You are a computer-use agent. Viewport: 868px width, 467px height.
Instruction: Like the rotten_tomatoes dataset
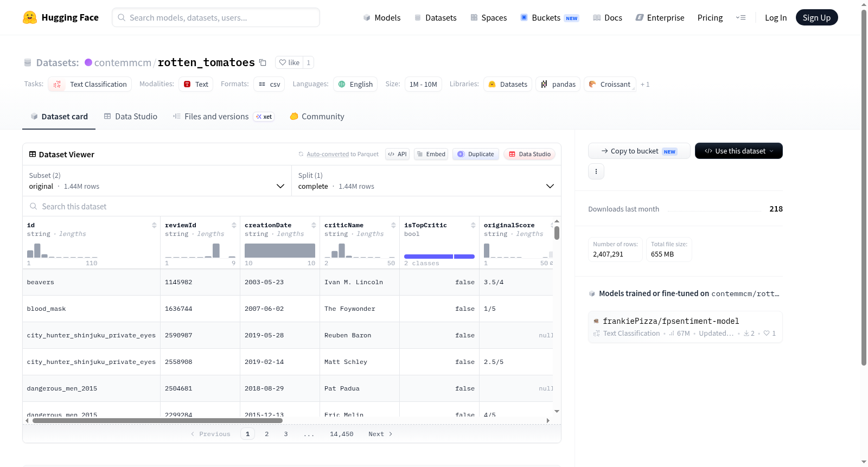coord(289,62)
